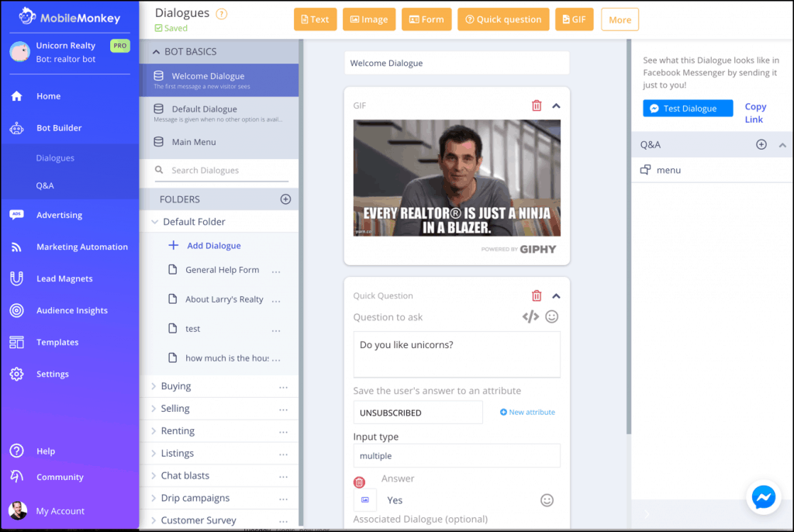Open emoji picker for the Yes answer
The width and height of the screenshot is (794, 532).
pyautogui.click(x=547, y=500)
